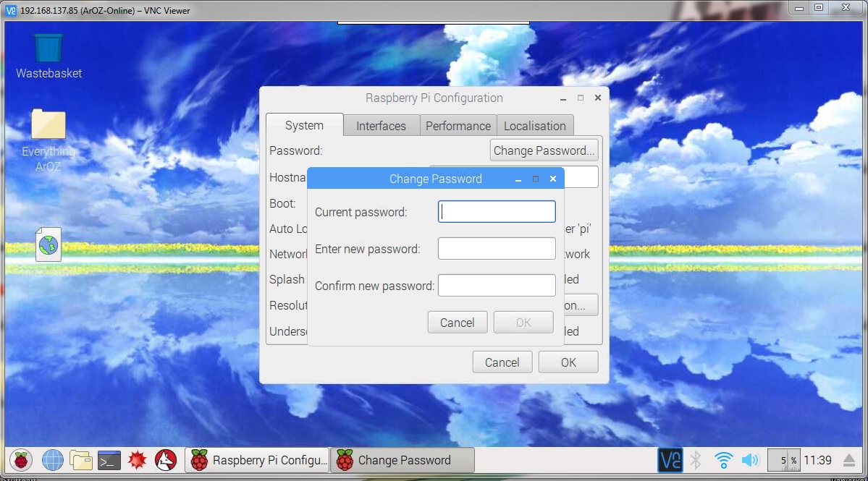868x481 pixels.
Task: Click OK in Raspberry Pi Configuration window
Action: pyautogui.click(x=568, y=362)
